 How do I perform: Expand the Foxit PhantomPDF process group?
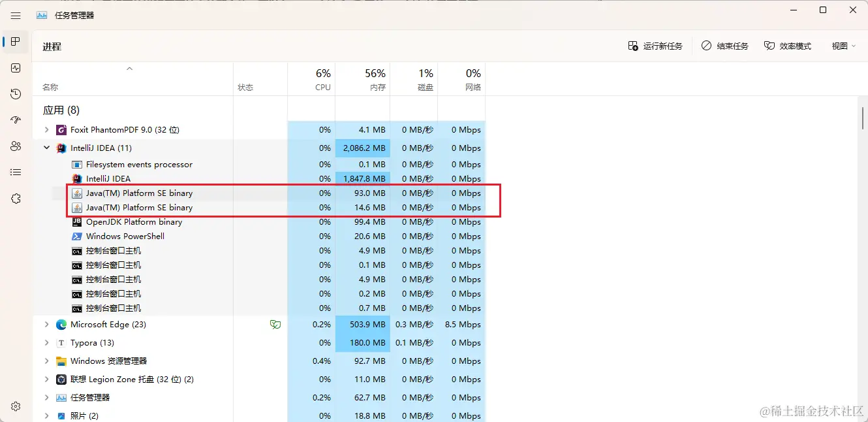[46, 130]
